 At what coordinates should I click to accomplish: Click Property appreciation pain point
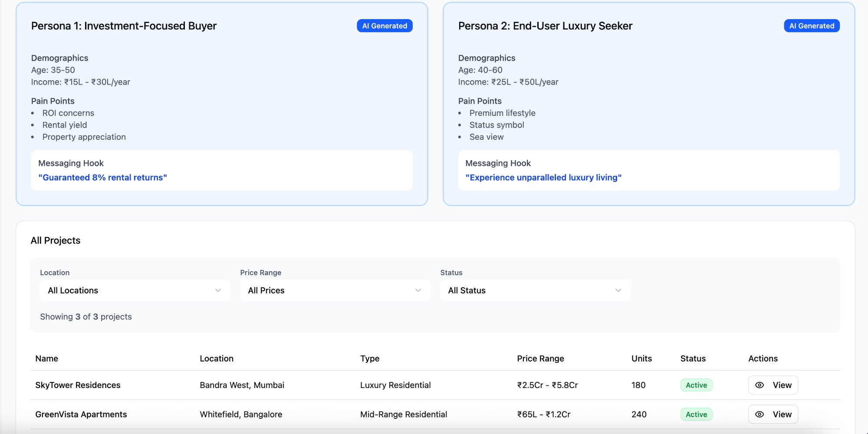tap(84, 137)
